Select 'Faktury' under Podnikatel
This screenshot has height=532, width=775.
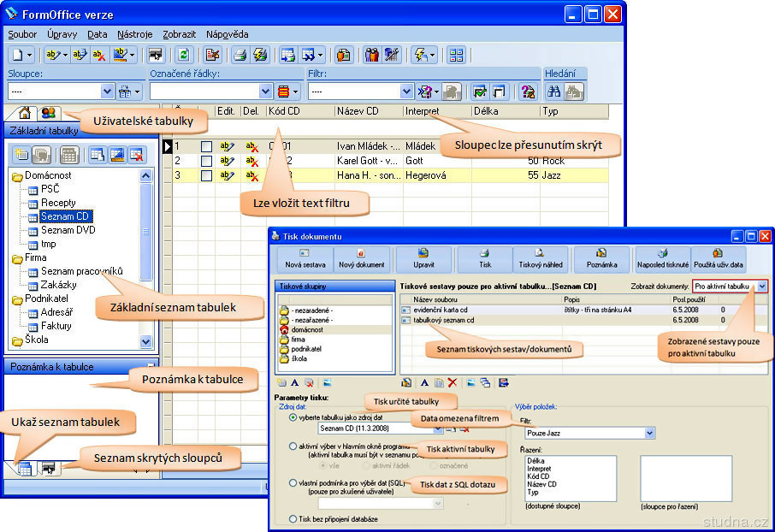tap(56, 326)
